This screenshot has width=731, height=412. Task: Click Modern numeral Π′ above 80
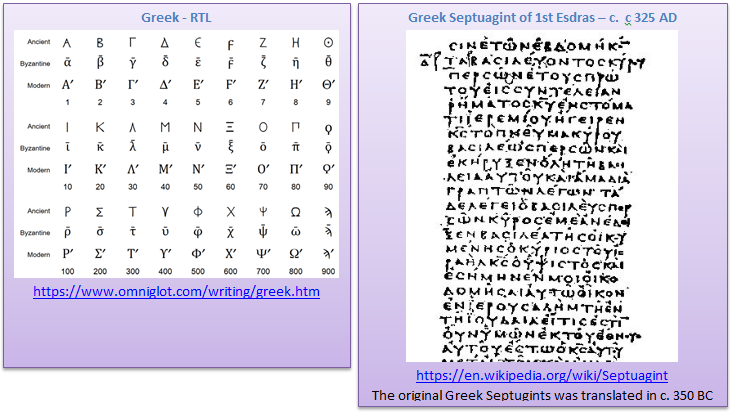coord(296,169)
